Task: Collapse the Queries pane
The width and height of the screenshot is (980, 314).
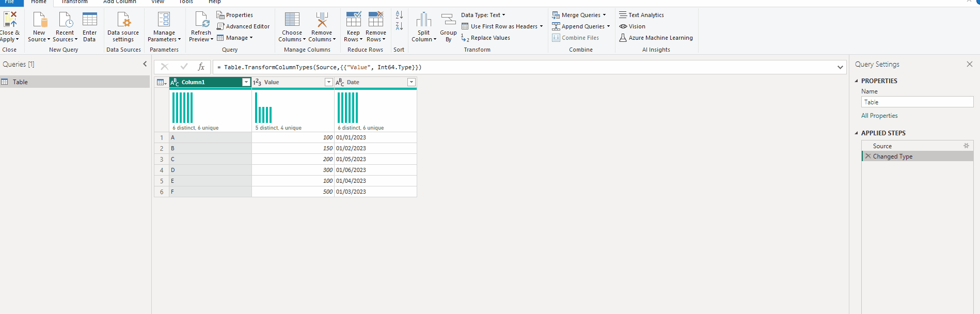Action: 145,64
